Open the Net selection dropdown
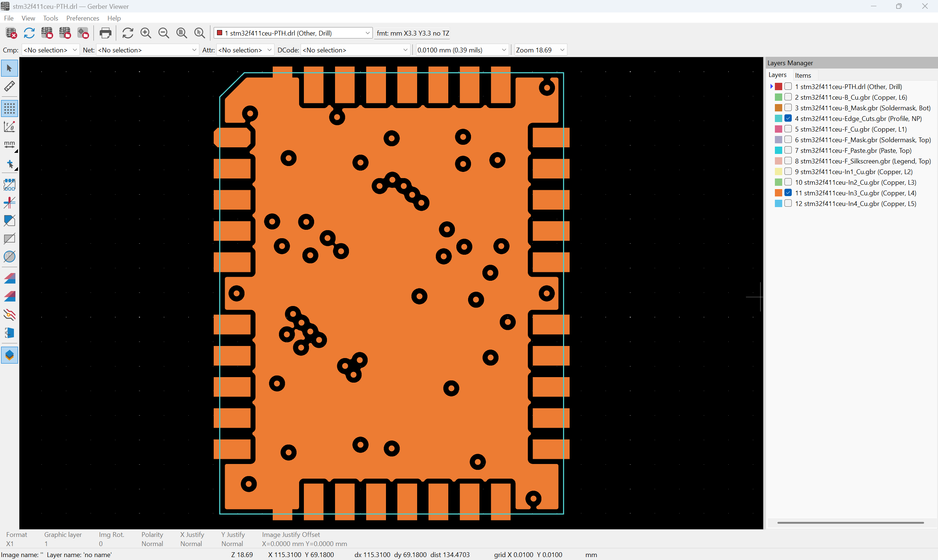Viewport: 938px width, 560px height. [147, 50]
